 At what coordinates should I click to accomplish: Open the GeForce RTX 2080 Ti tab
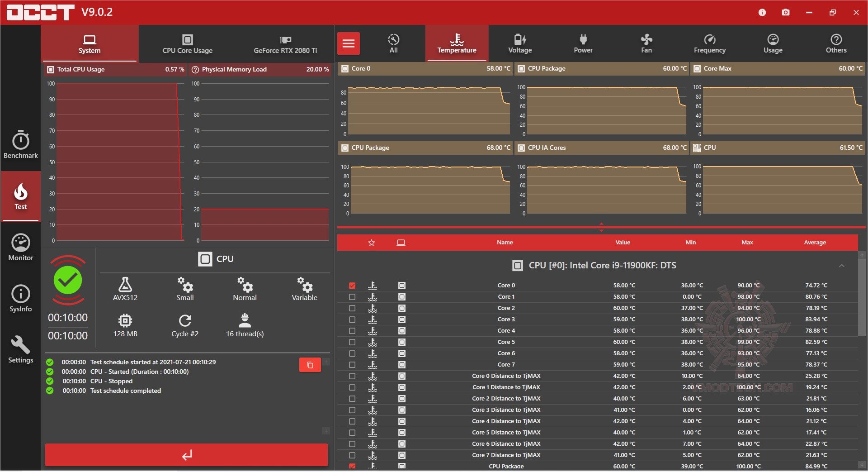285,44
